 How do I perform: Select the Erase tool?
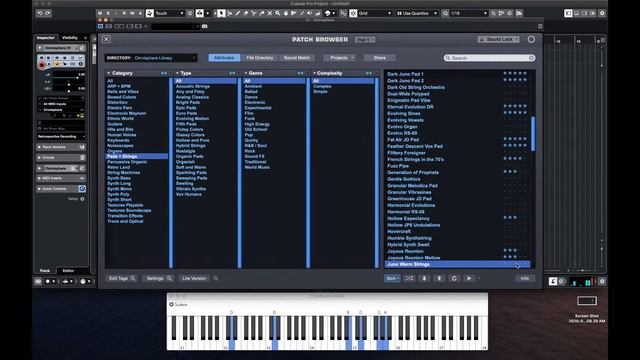[246, 13]
